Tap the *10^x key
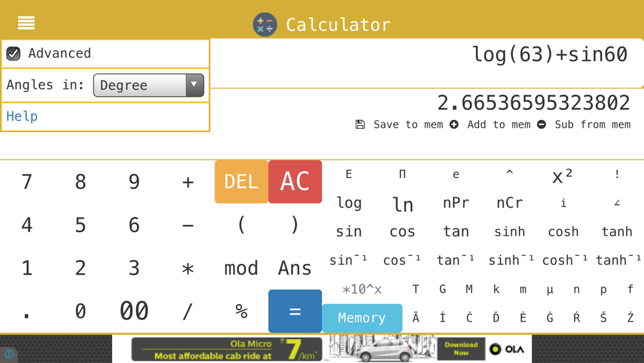This screenshot has height=363, width=644. 362,289
